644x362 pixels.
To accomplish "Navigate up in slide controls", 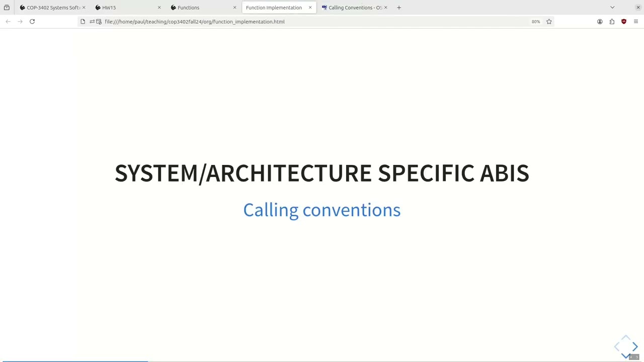I will 626,337.
